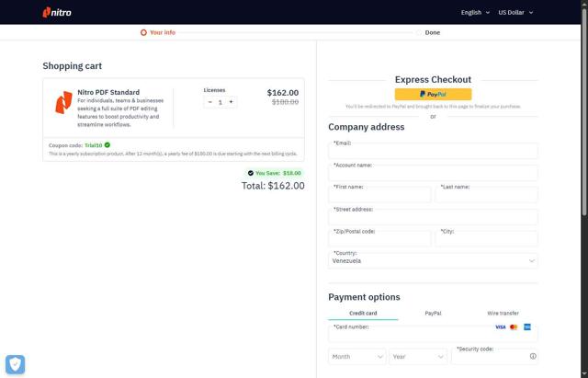Open the Country dropdown showing Venezuela
Viewport: 588px width, 378px height.
(x=433, y=259)
